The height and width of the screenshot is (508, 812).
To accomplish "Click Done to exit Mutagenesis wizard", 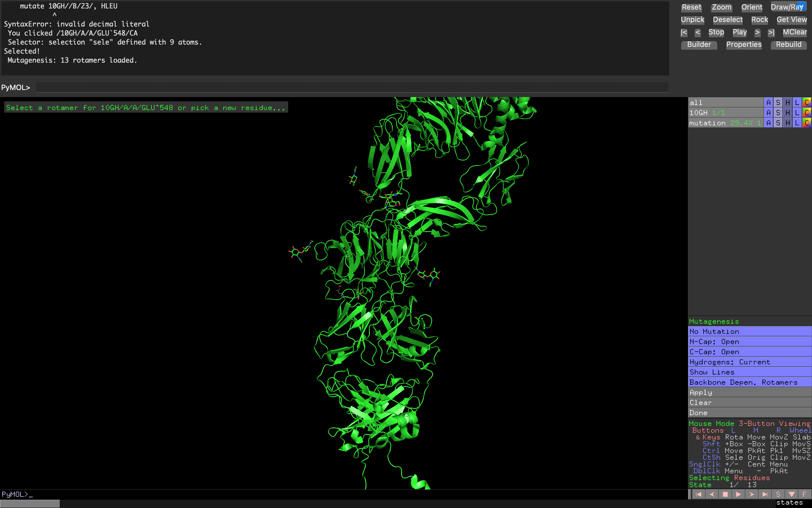I will [750, 413].
